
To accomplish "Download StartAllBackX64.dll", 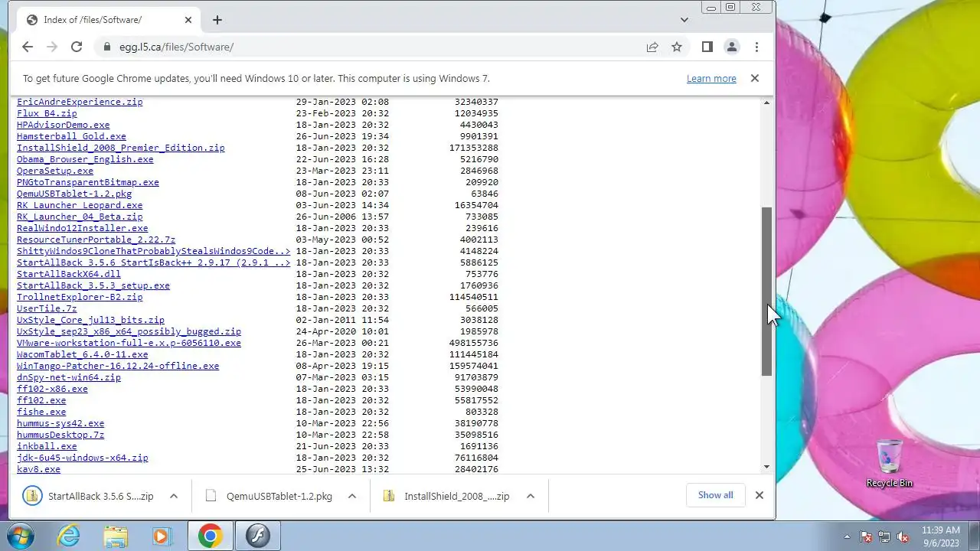I will click(69, 274).
